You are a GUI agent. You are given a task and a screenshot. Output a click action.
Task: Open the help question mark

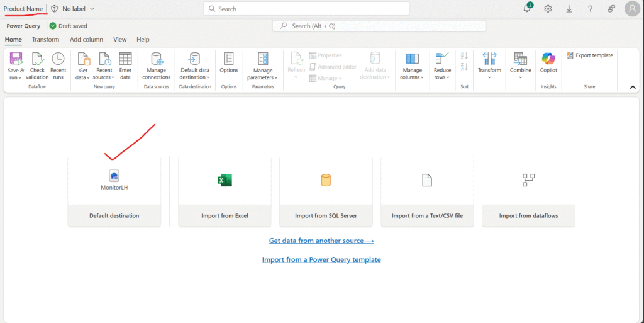(x=590, y=9)
